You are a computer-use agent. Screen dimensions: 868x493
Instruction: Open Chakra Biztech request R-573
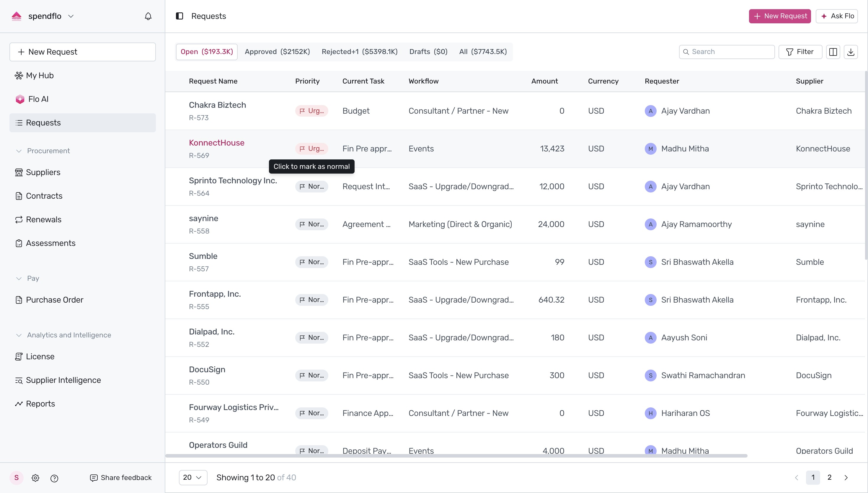click(217, 105)
